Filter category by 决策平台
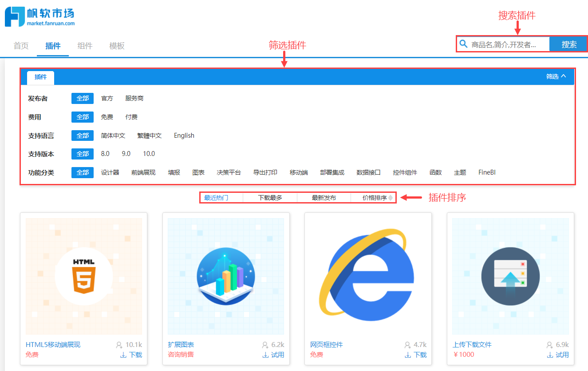The height and width of the screenshot is (371, 588). (x=229, y=172)
